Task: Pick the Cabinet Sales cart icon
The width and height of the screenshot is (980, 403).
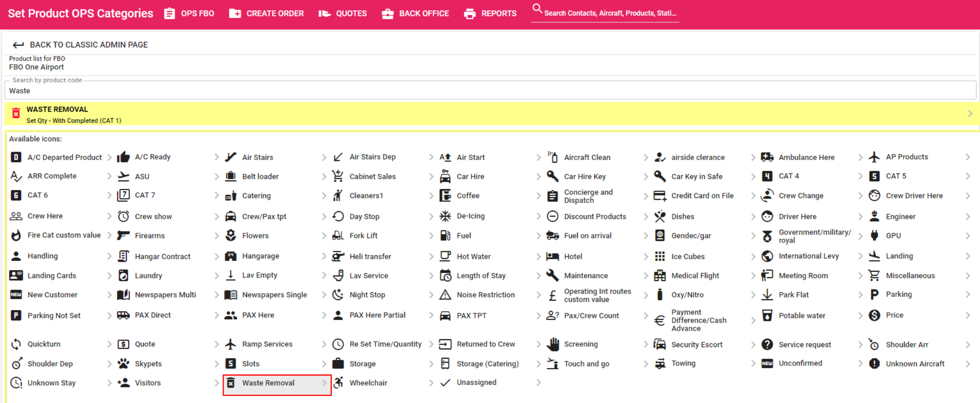Action: [x=338, y=176]
